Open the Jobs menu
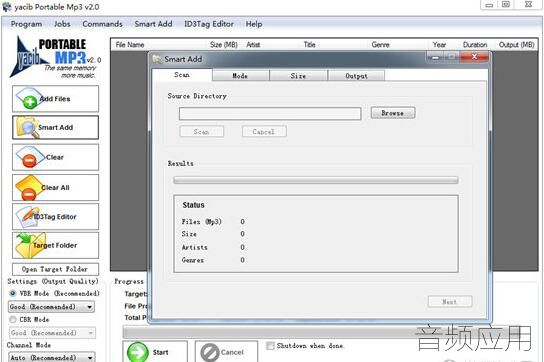544x362 pixels. [x=62, y=24]
